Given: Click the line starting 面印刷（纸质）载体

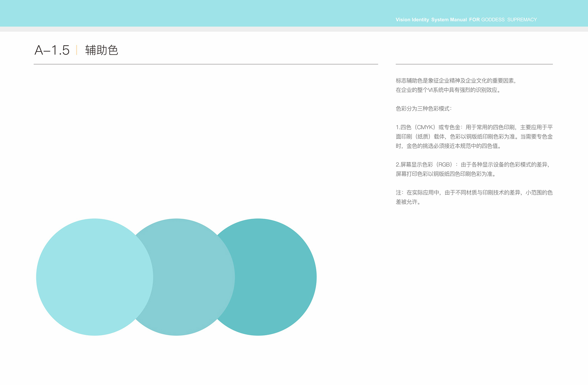Looking at the screenshot, I should pos(474,137).
